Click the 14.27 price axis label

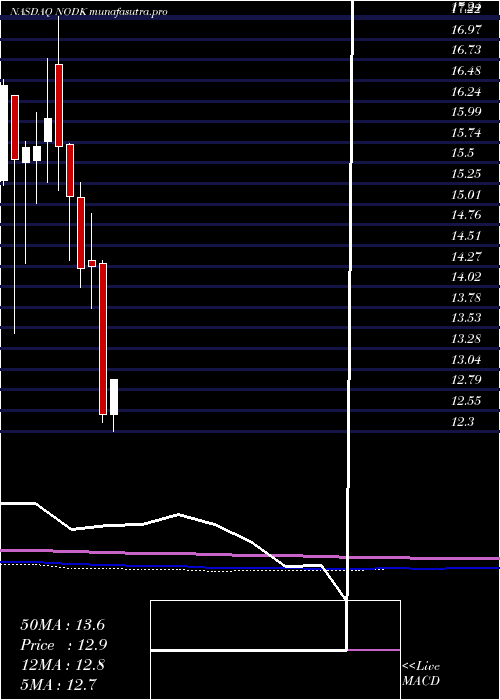(x=467, y=257)
